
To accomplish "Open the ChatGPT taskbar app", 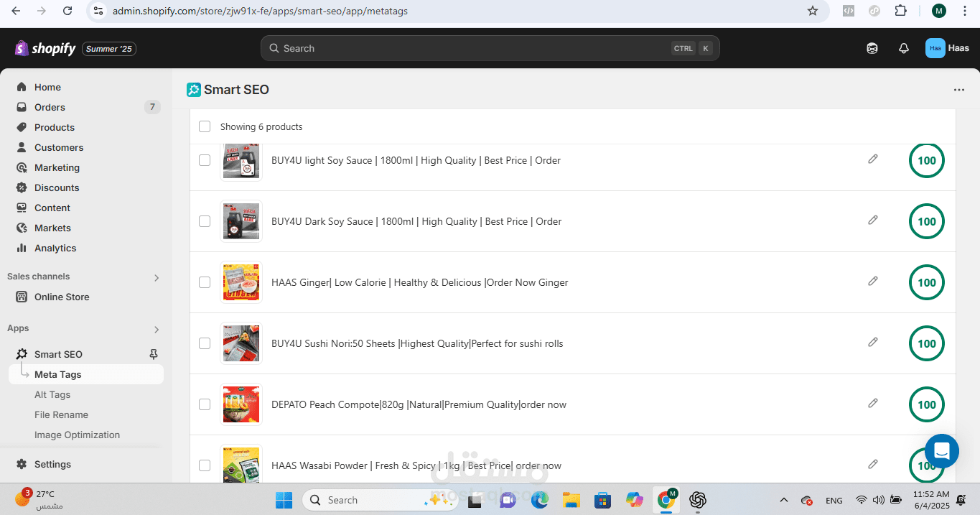I will [x=698, y=500].
